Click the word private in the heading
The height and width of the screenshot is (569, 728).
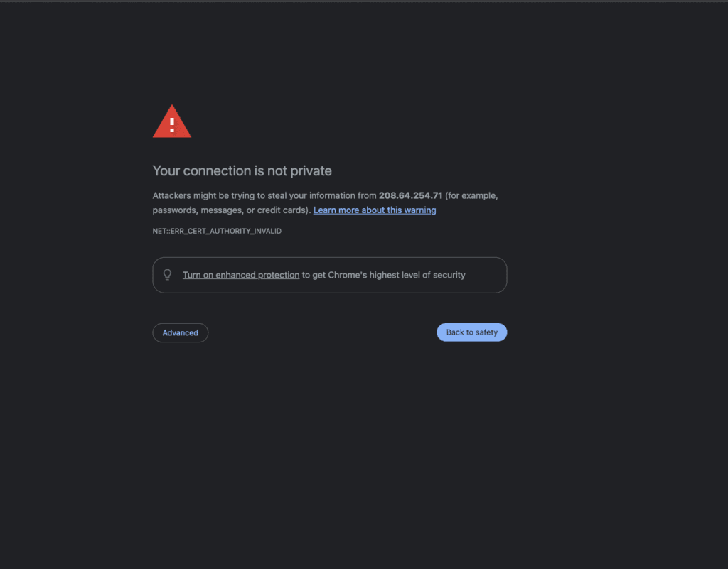click(x=311, y=171)
